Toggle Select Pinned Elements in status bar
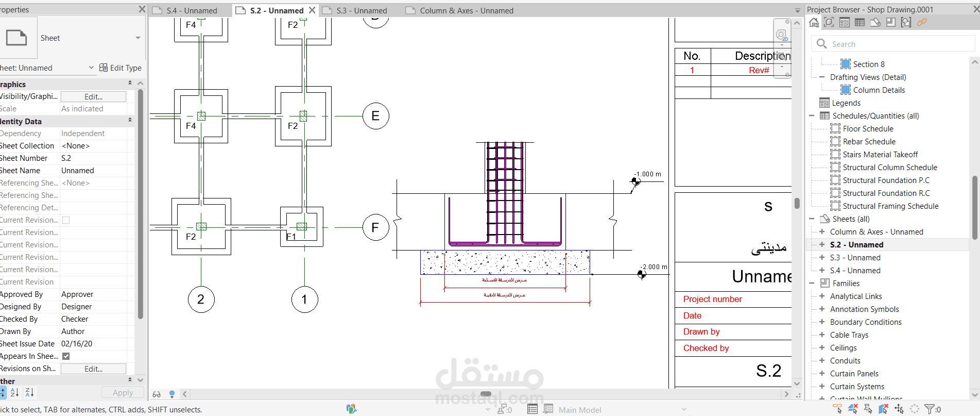 pos(868,409)
